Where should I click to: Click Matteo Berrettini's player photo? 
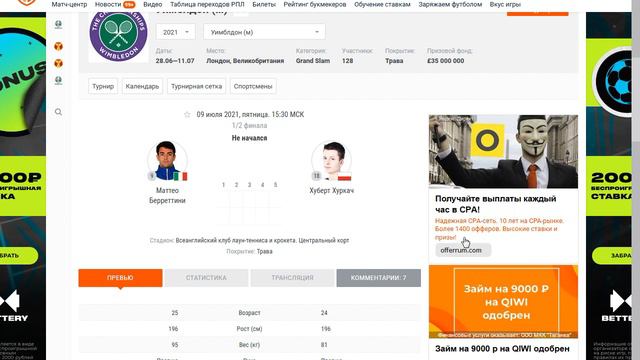(167, 161)
